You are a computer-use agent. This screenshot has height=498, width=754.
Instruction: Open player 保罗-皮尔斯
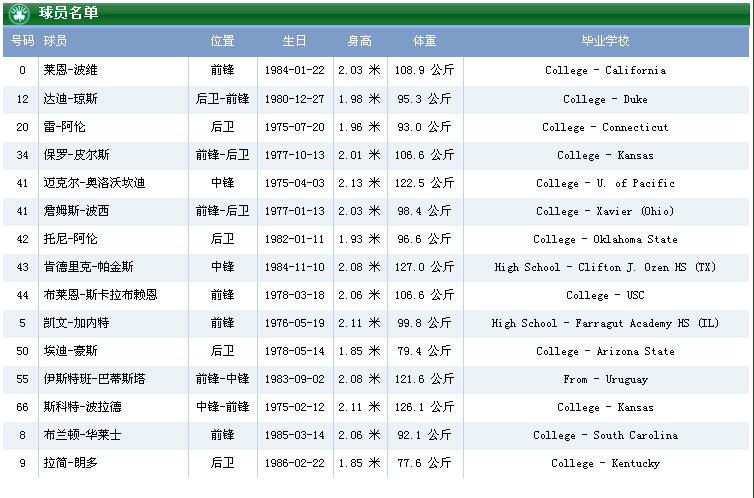(x=76, y=155)
